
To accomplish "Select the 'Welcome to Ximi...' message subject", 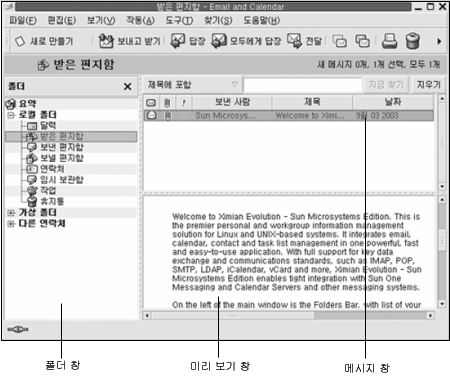I will pyautogui.click(x=310, y=116).
